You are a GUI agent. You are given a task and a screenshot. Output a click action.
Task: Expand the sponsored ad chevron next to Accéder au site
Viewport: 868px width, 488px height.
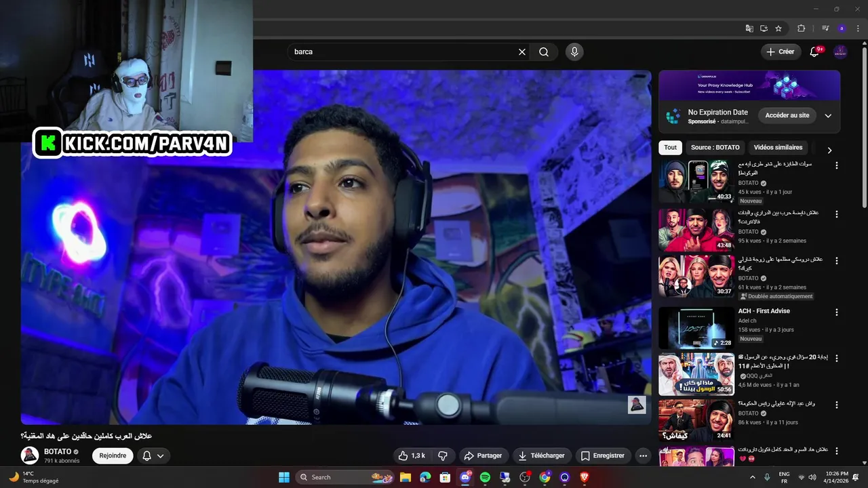point(828,116)
